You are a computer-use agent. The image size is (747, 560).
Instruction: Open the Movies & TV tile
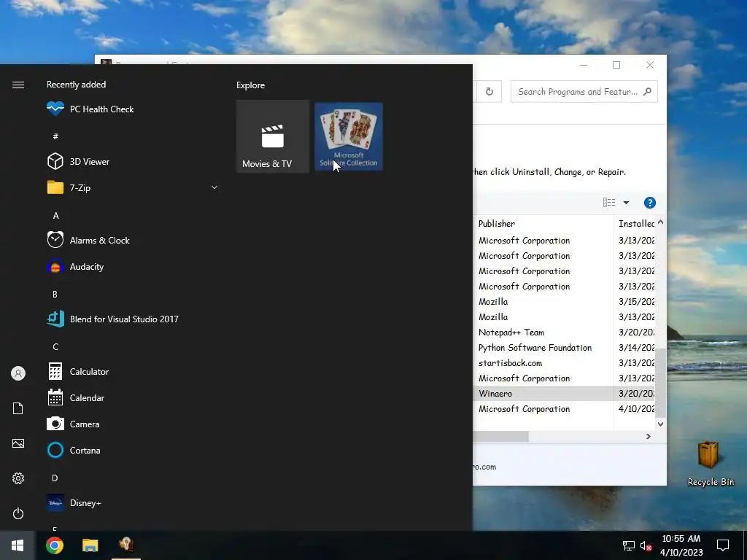pyautogui.click(x=273, y=136)
